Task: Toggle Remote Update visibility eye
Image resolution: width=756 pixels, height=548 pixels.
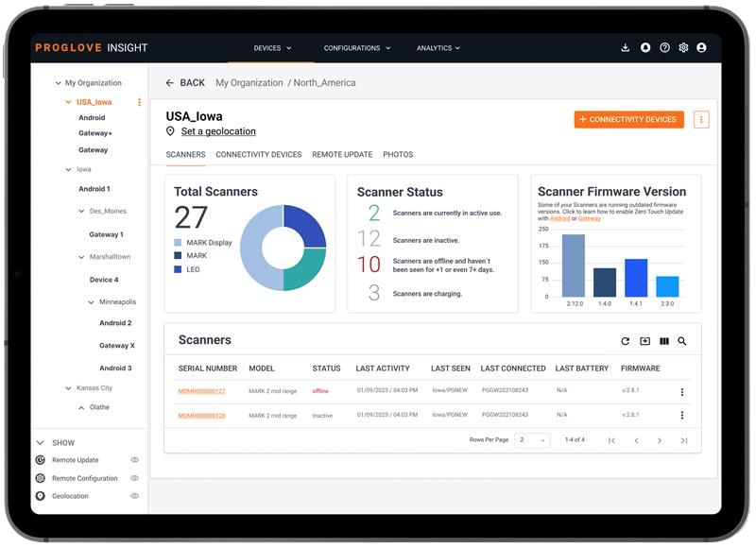Action: (134, 460)
